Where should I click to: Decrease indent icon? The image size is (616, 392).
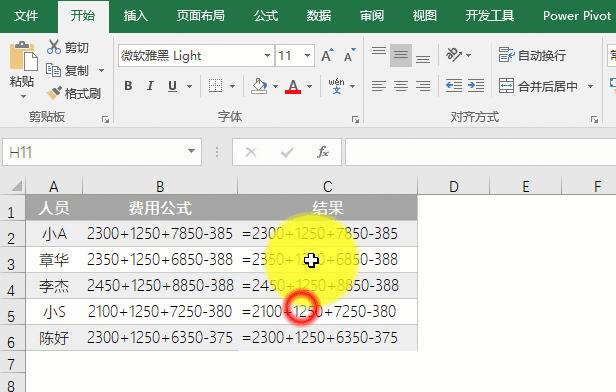click(454, 86)
